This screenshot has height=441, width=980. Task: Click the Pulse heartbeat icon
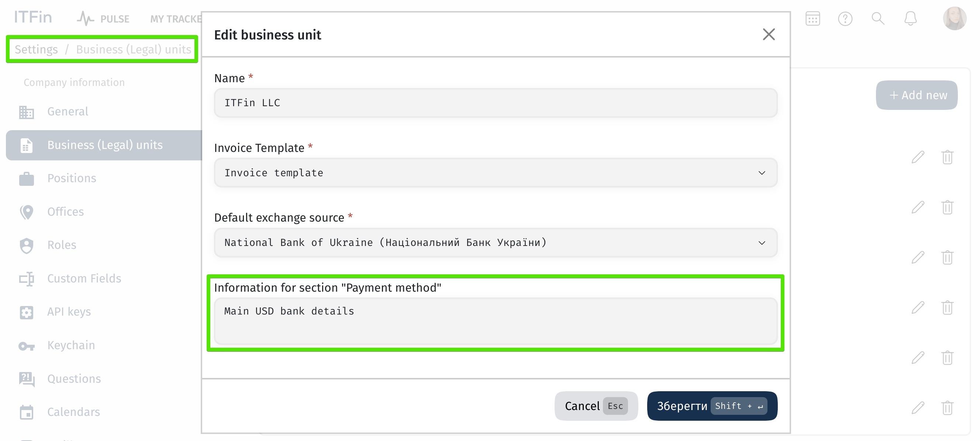85,19
